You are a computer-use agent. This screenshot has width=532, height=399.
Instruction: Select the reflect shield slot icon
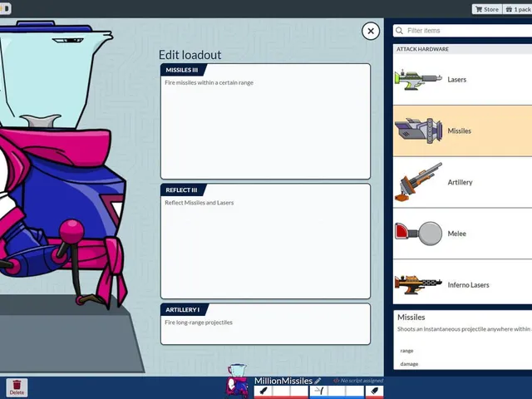[x=318, y=391]
